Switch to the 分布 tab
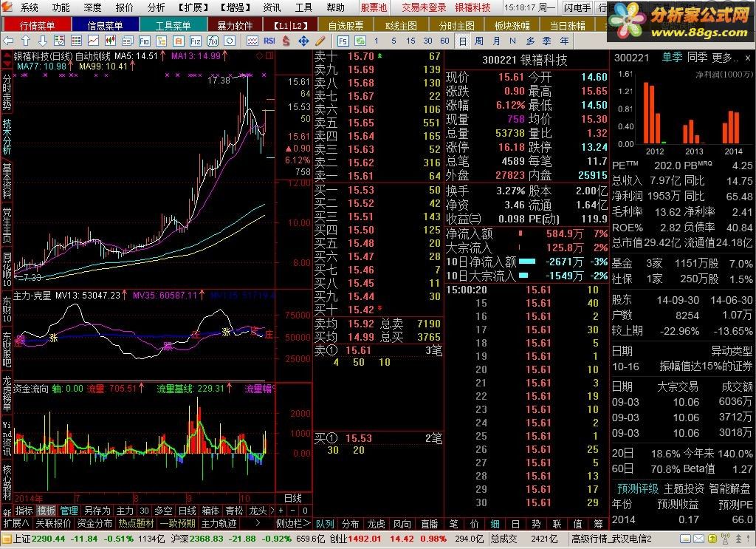Image resolution: width=756 pixels, height=549 pixels. coord(351,523)
